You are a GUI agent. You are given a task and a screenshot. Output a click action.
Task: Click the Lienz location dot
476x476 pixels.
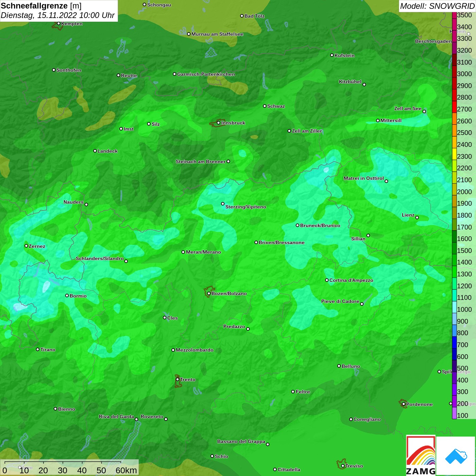point(417,218)
